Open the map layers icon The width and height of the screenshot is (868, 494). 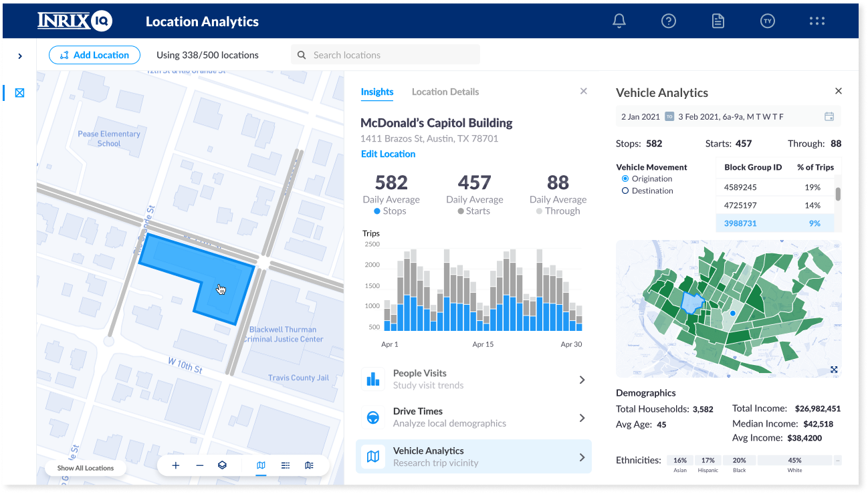coord(223,465)
